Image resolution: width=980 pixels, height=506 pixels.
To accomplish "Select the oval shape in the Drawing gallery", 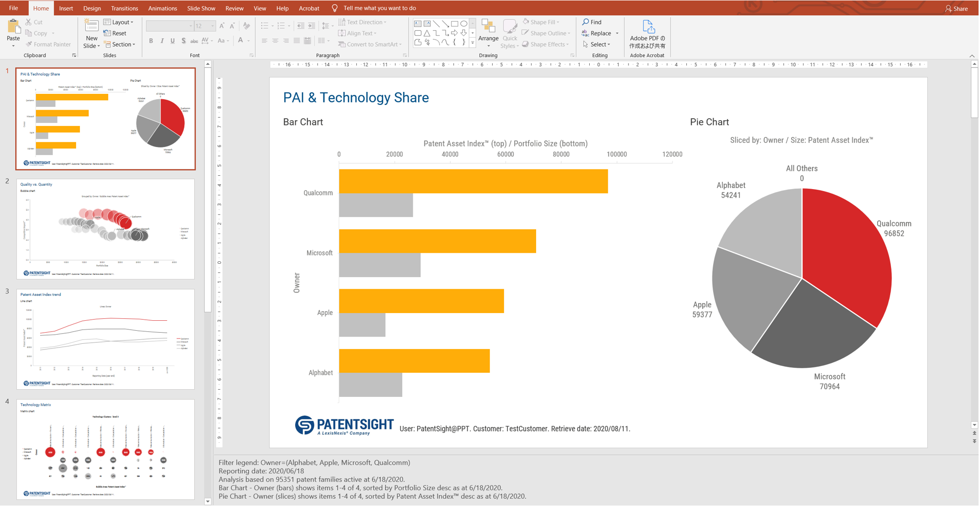I will point(463,23).
